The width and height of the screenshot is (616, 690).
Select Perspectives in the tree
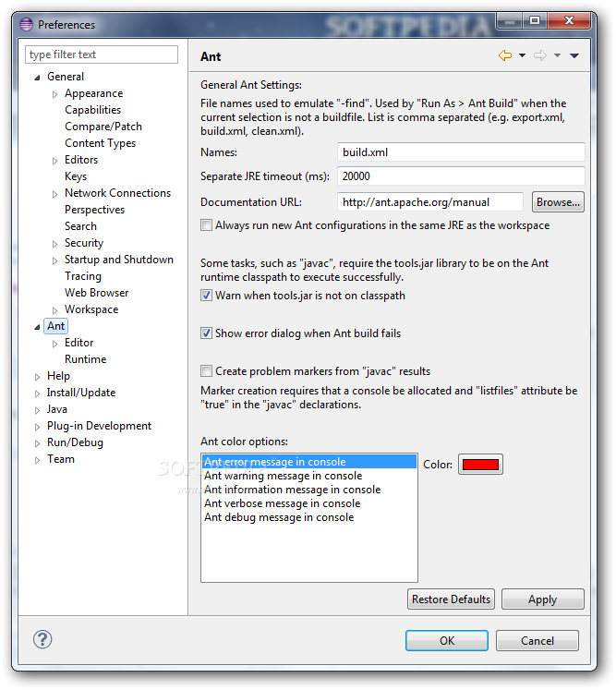[94, 210]
